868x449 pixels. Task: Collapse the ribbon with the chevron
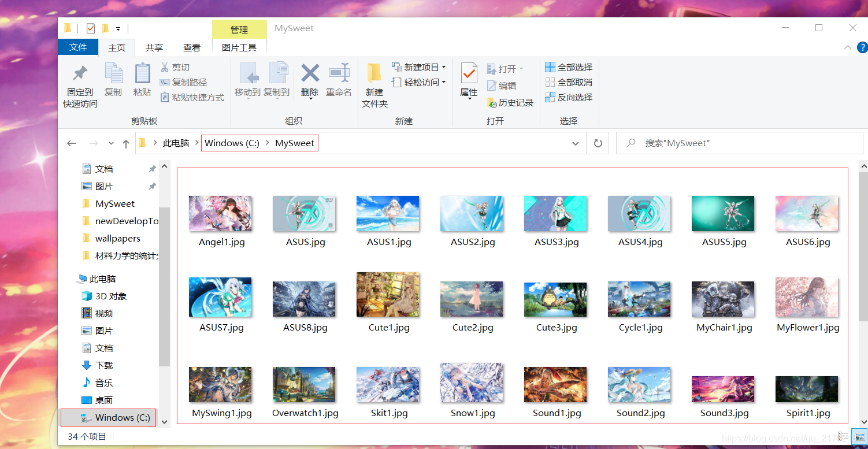(848, 47)
